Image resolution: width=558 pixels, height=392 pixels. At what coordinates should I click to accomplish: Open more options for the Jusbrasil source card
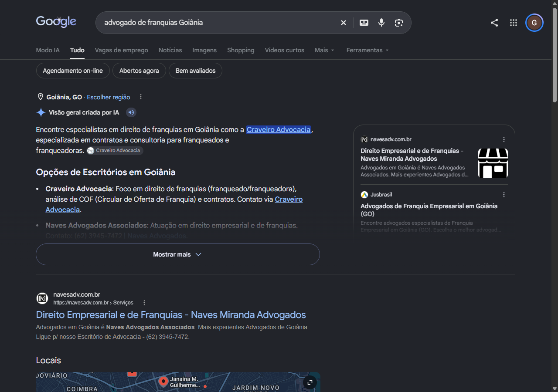point(504,195)
